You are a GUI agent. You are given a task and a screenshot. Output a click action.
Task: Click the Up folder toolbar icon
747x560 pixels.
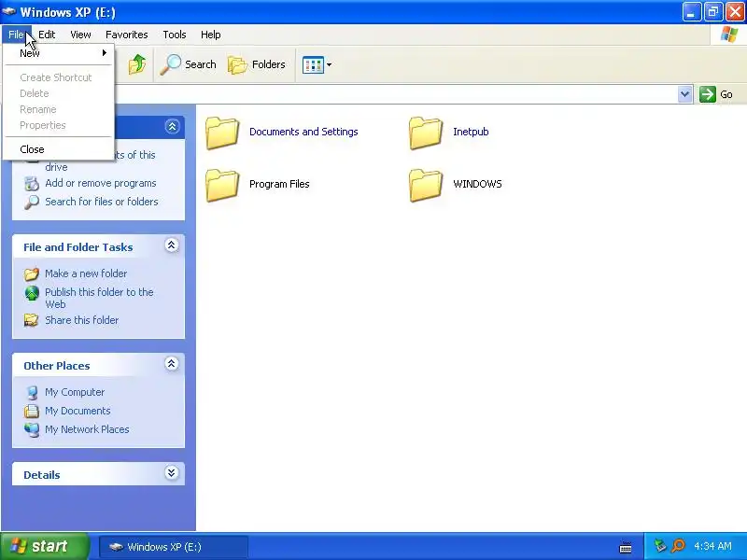(x=137, y=64)
